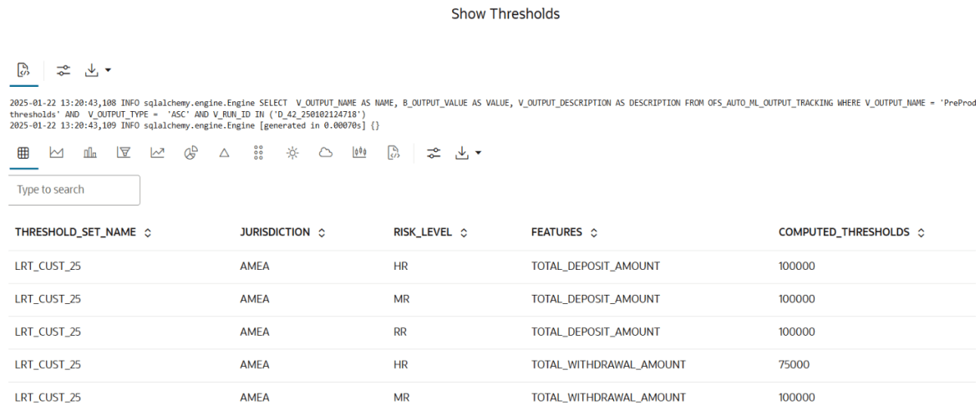Switch to pie chart view
This screenshot has width=980, height=416.
tap(190, 153)
